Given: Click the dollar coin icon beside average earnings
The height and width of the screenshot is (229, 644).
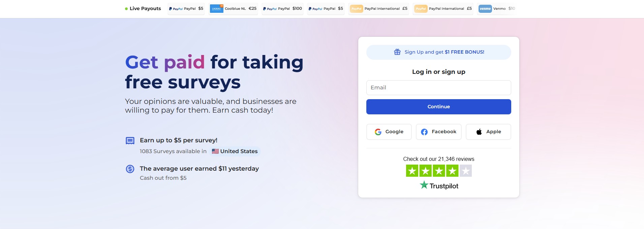Looking at the screenshot, I should point(130,169).
